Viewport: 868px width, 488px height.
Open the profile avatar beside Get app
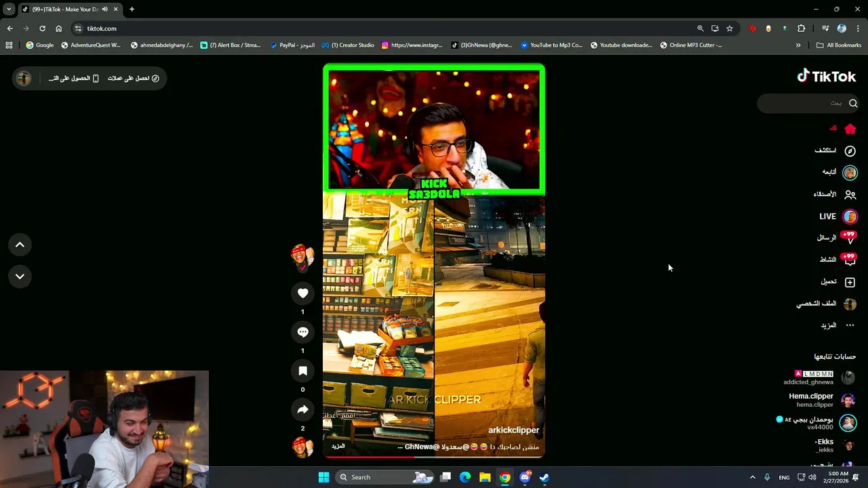pos(24,79)
